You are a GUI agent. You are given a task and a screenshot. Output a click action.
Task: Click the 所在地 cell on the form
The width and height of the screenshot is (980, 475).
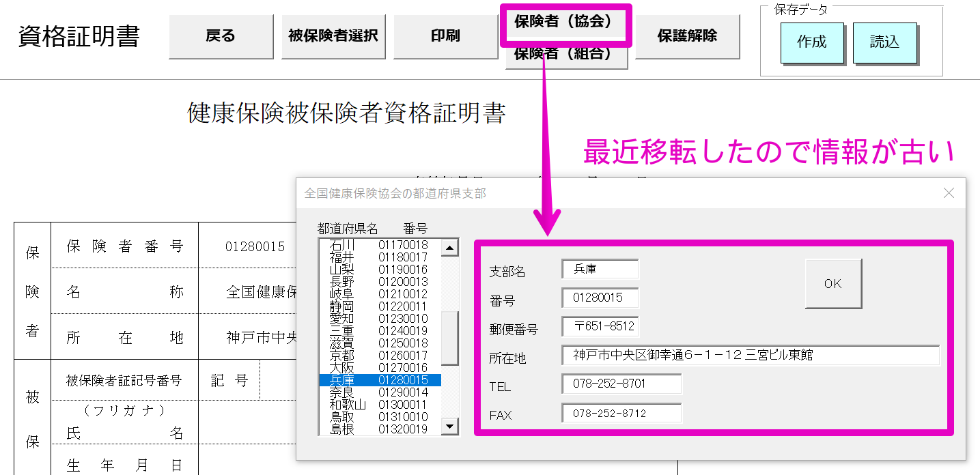click(x=247, y=337)
